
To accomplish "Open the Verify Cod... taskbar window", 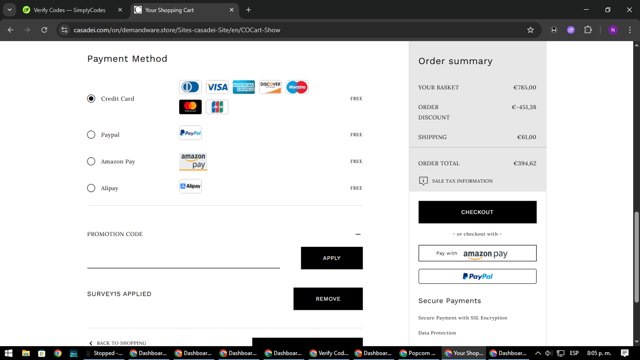I will point(329,353).
